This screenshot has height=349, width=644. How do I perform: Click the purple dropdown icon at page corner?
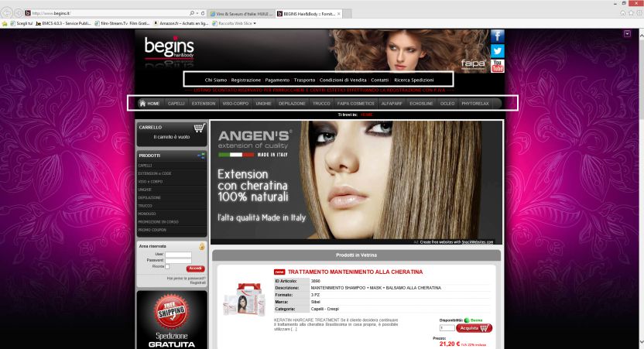pyautogui.click(x=627, y=34)
